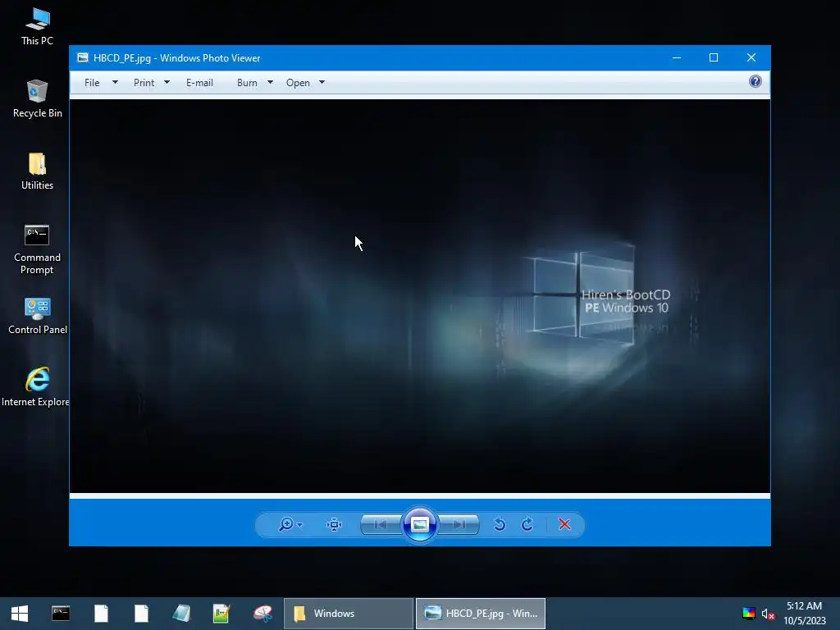The image size is (840, 630).
Task: Select the Recycle Bin desktop icon
Action: pos(37,99)
